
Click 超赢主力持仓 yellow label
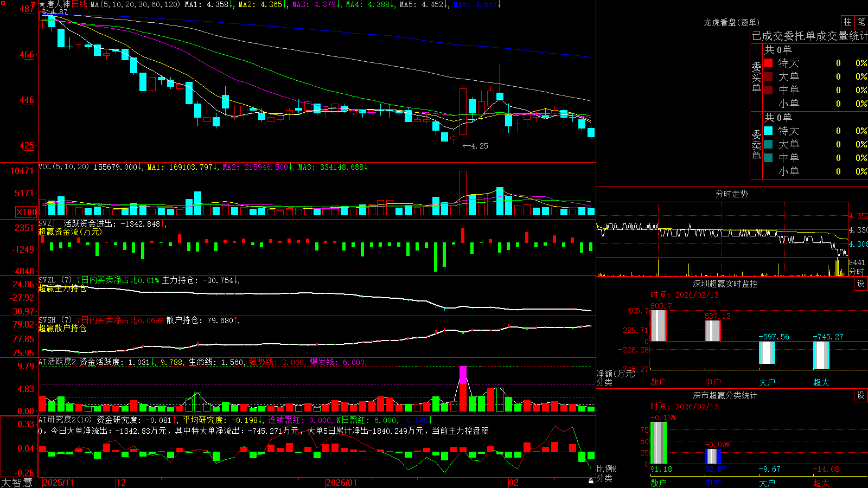(62, 288)
